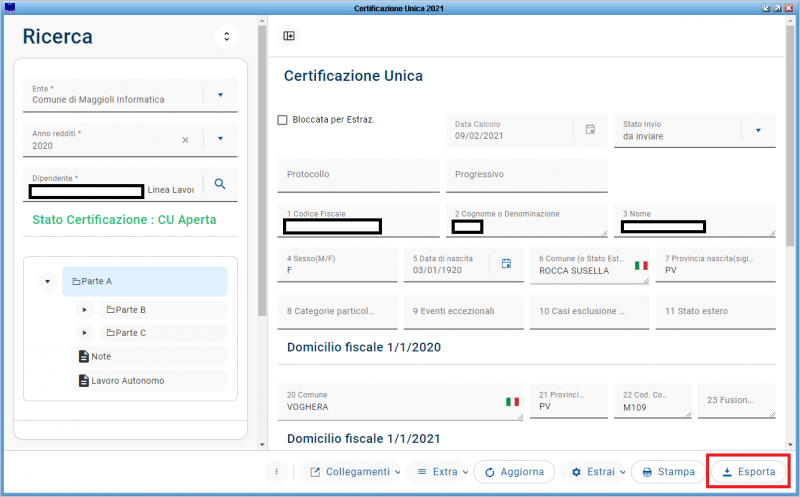Click the 3 Nome field

point(694,220)
